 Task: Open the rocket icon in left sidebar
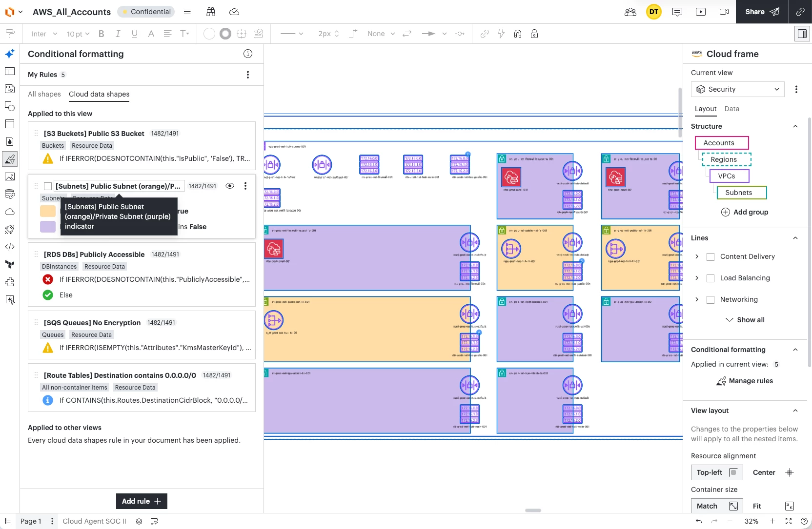point(10,229)
